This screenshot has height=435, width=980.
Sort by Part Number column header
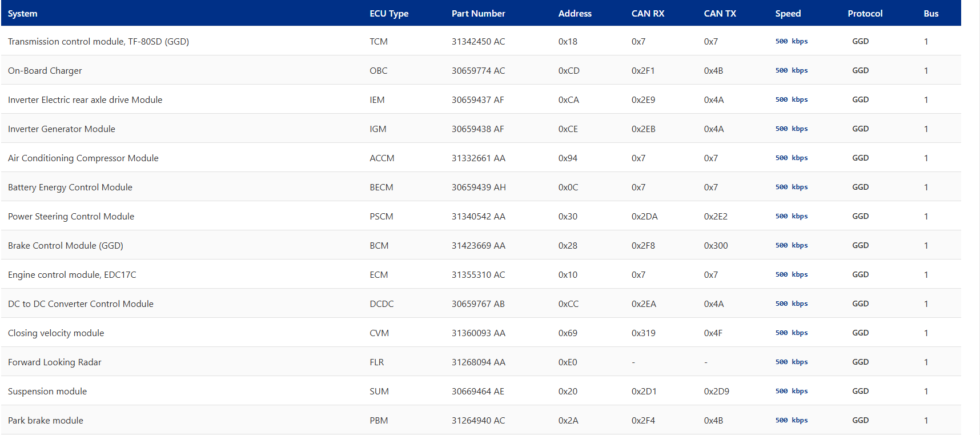478,14
